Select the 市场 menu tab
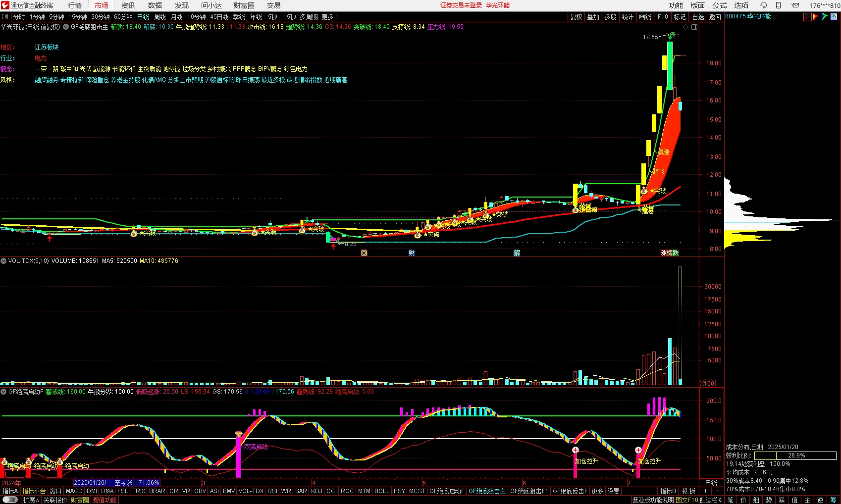The image size is (841, 504). pyautogui.click(x=102, y=5)
